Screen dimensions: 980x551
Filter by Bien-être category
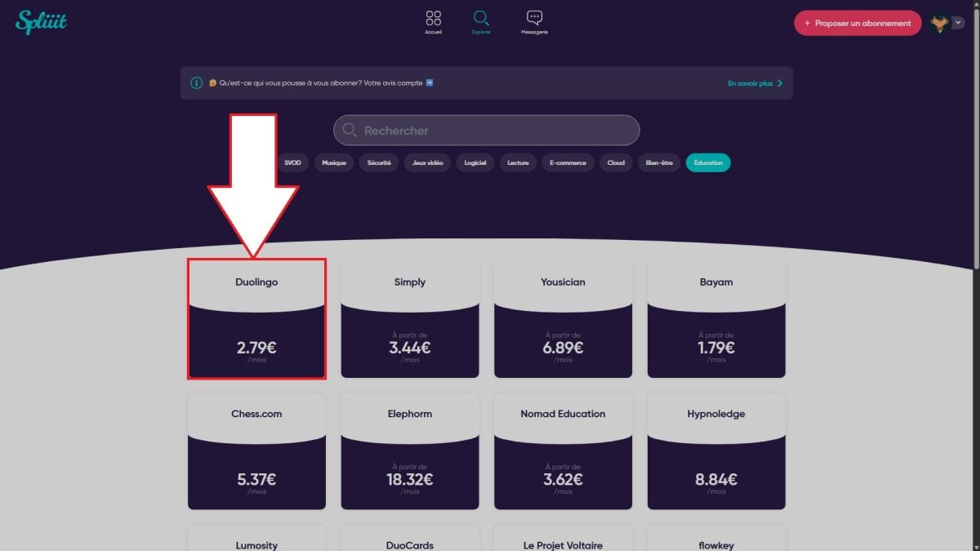pyautogui.click(x=658, y=162)
